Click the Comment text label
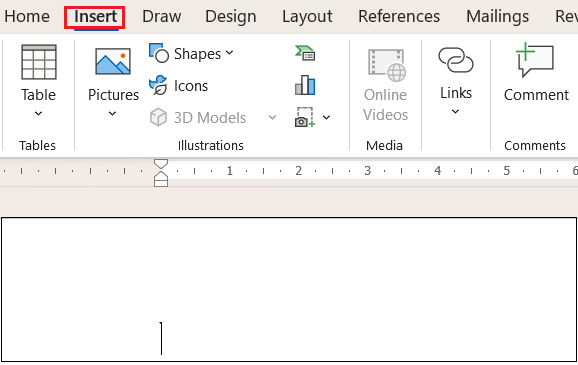The width and height of the screenshot is (578, 365). tap(536, 95)
